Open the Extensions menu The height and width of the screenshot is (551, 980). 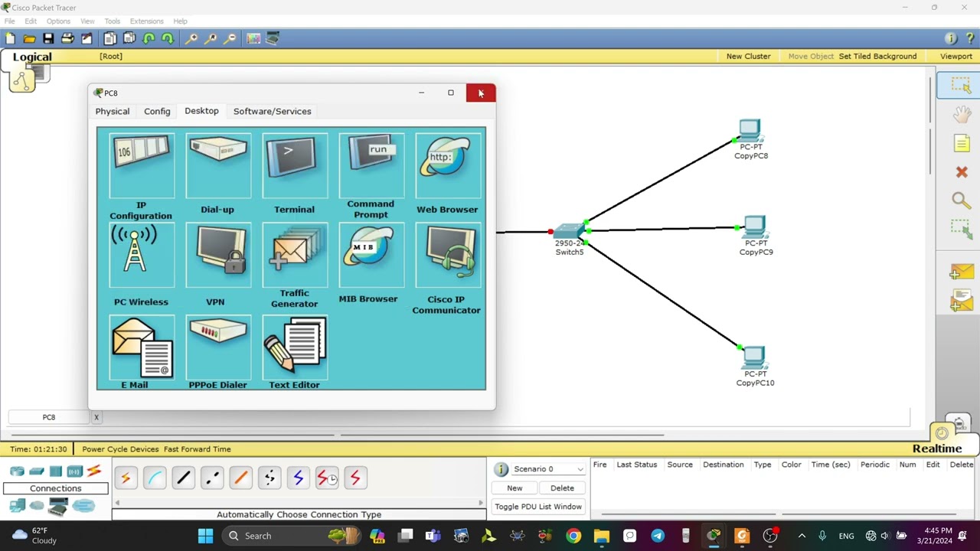point(146,21)
